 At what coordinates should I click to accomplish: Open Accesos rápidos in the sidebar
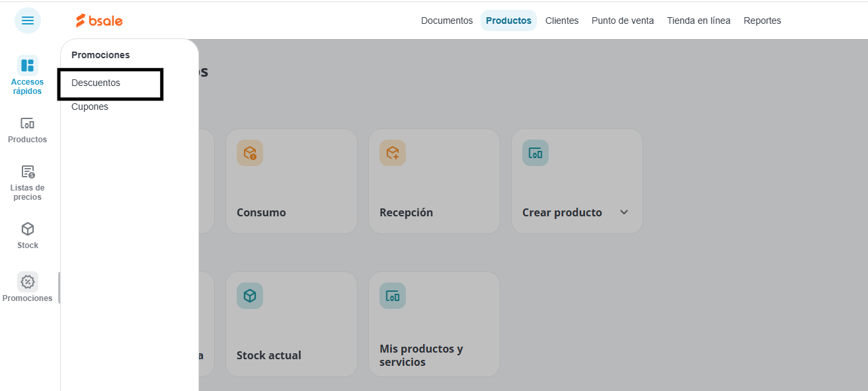[x=27, y=76]
